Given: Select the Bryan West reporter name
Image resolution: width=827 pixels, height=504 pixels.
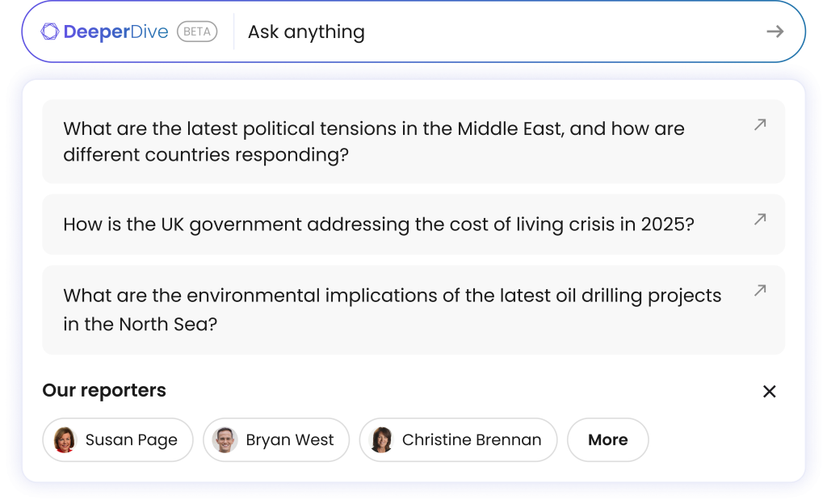Looking at the screenshot, I should point(289,439).
